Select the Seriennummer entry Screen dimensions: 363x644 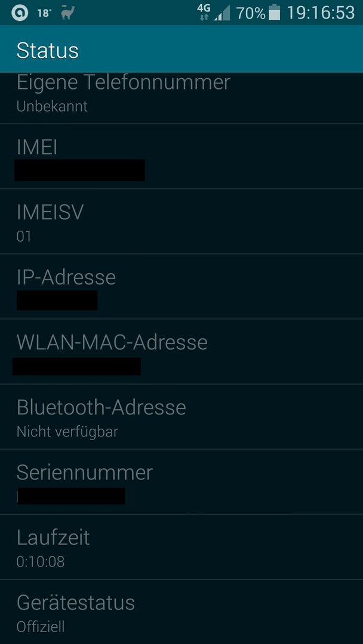click(181, 482)
